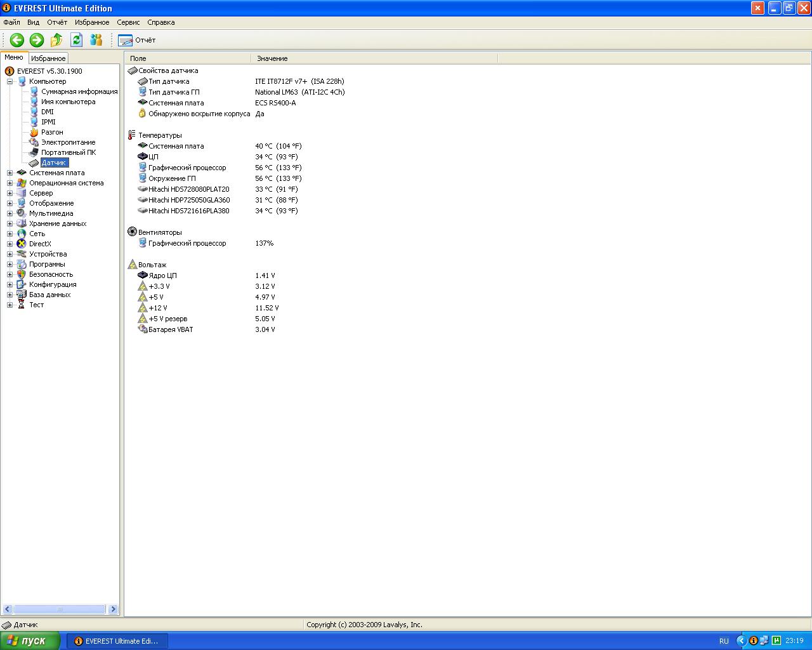Switch to the Избранное tab
This screenshot has height=650, width=812.
tap(48, 58)
